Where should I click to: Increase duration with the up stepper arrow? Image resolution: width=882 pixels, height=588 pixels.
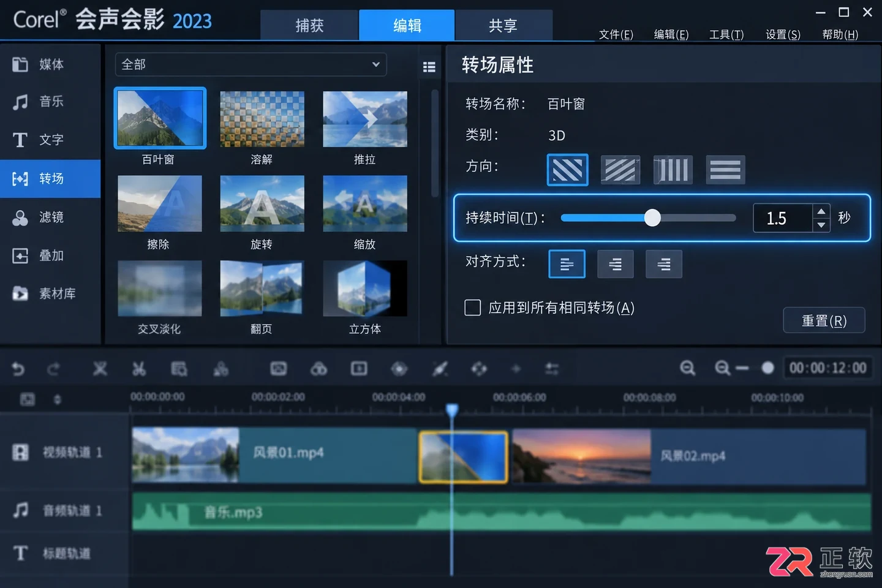point(821,211)
